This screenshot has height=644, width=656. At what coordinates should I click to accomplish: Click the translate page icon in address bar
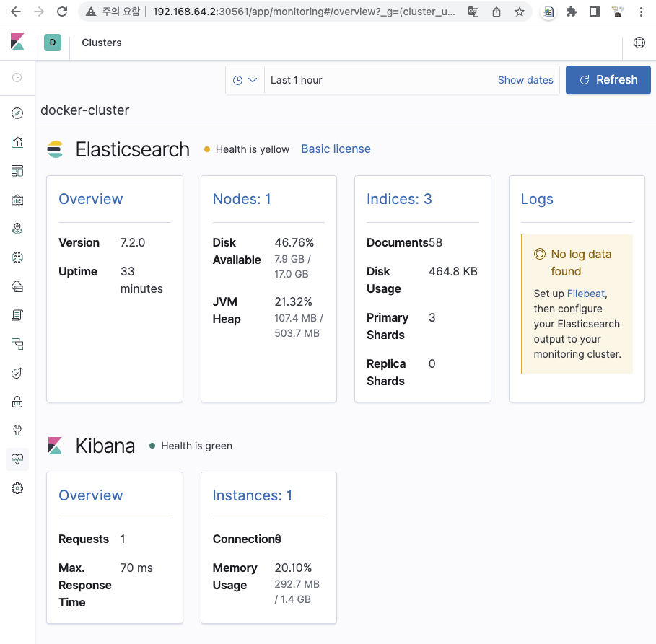point(473,12)
